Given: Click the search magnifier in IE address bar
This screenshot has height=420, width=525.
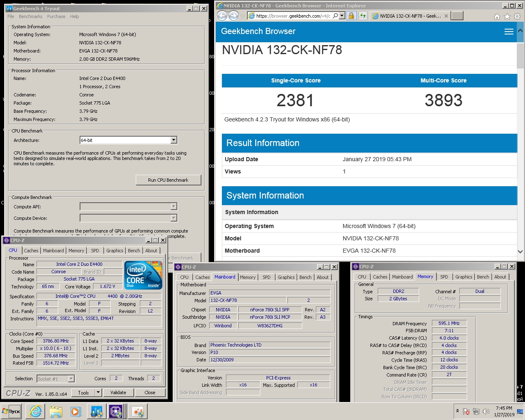Looking at the screenshot, I should tap(336, 16).
